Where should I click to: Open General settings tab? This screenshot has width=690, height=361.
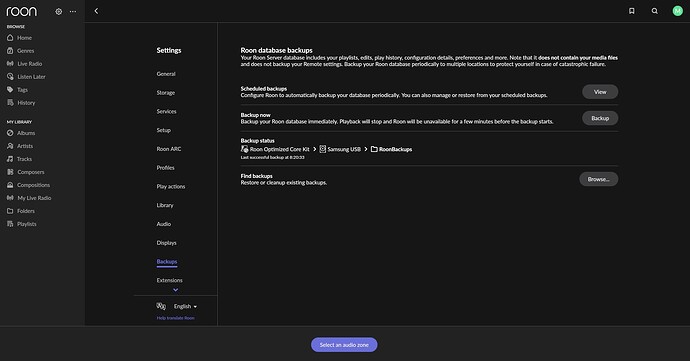click(x=166, y=74)
